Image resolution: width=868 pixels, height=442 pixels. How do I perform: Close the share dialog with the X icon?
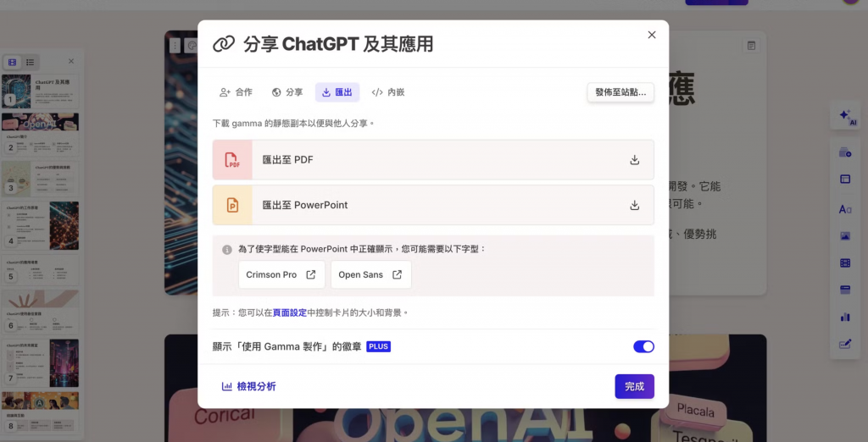pos(652,35)
